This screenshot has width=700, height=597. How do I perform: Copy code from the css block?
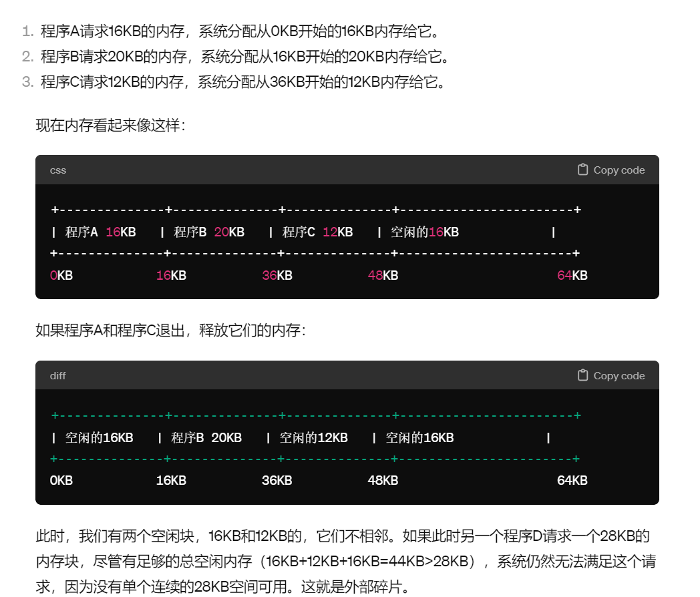(611, 170)
